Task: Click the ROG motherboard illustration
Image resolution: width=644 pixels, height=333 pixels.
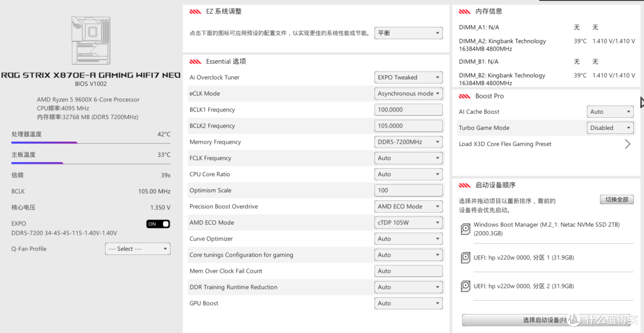Action: coord(91,41)
